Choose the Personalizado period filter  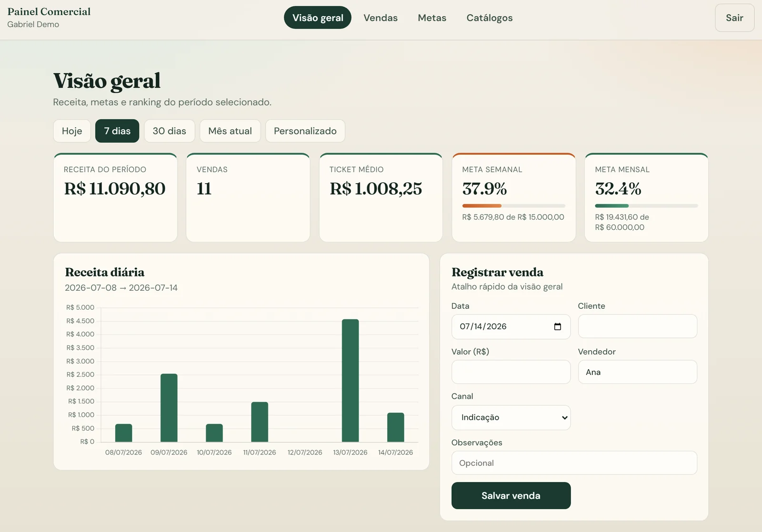click(305, 131)
